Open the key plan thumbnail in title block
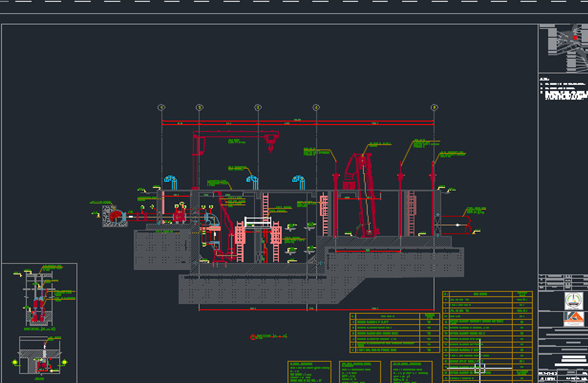This screenshot has width=588, height=383. (562, 47)
